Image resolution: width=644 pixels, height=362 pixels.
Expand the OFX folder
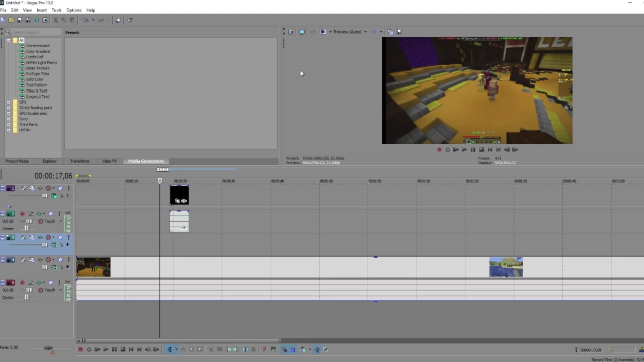(8, 102)
